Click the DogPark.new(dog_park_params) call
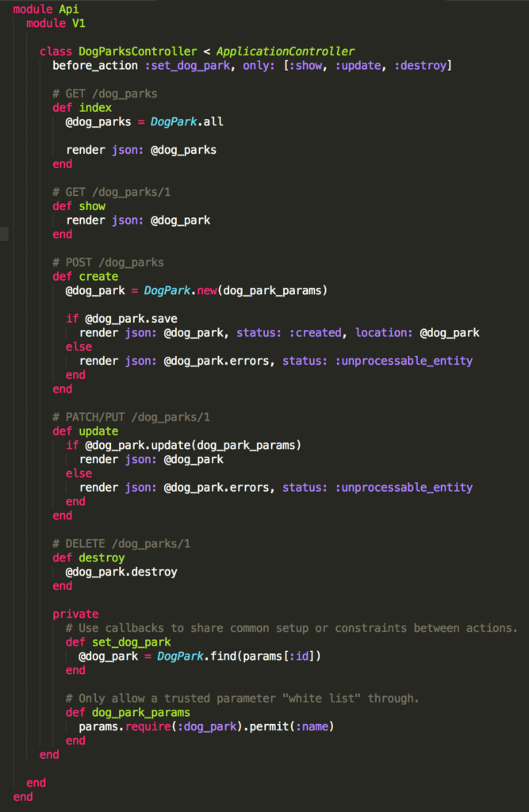This screenshot has height=812, width=529. click(x=236, y=290)
